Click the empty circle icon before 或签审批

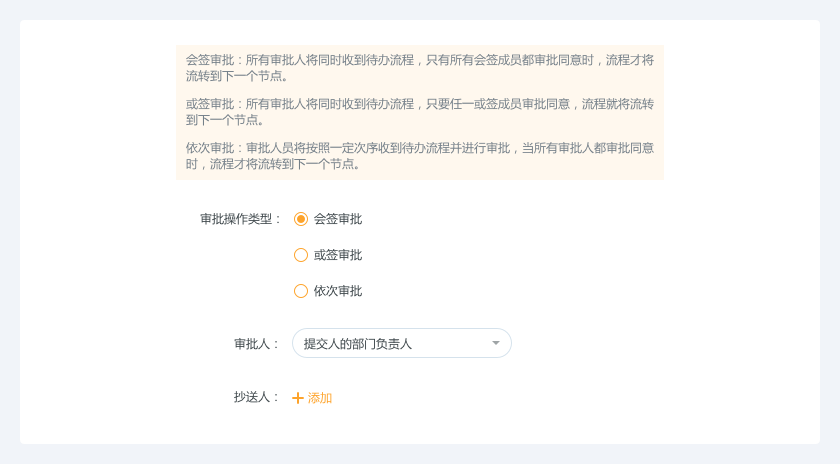(301, 255)
